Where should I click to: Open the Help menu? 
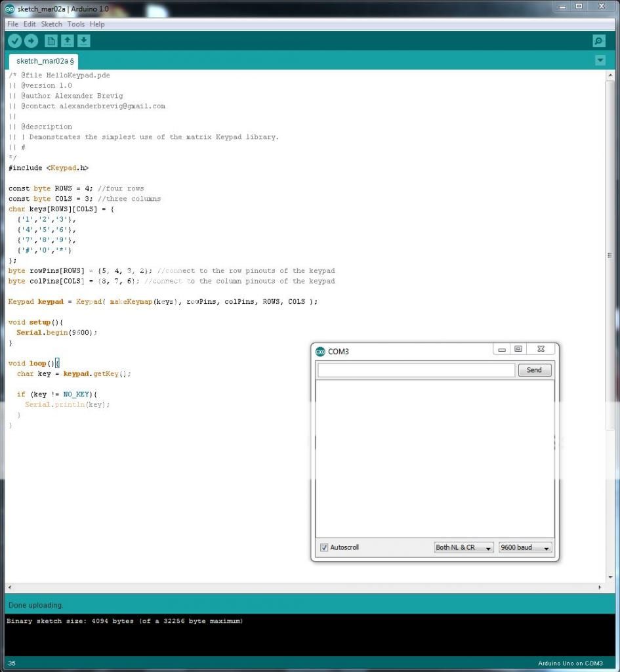click(97, 24)
